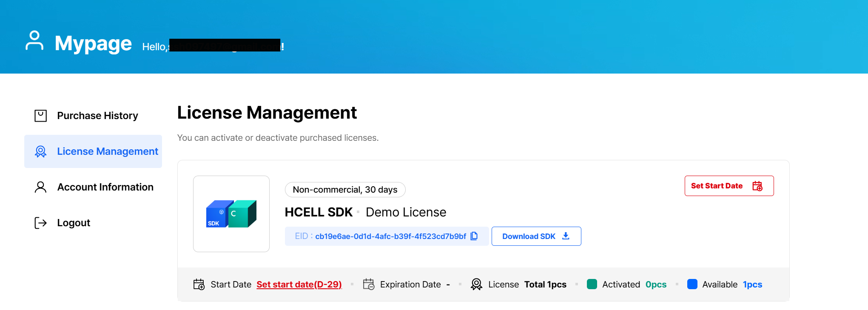This screenshot has height=310, width=868.
Task: Click the Non-commercial, 30 days badge
Action: click(x=345, y=190)
